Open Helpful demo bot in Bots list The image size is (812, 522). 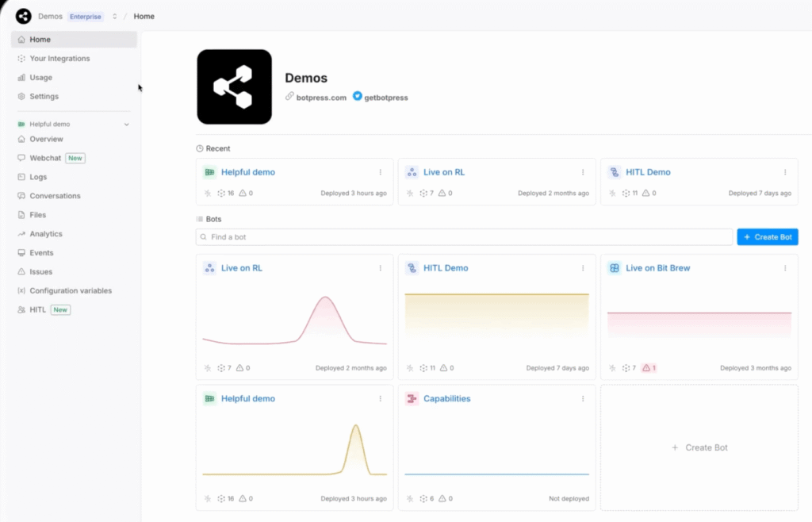pos(248,398)
